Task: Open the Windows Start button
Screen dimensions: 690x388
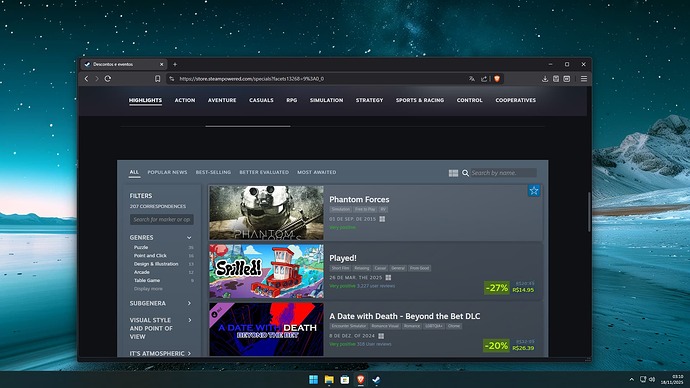Action: click(x=313, y=379)
